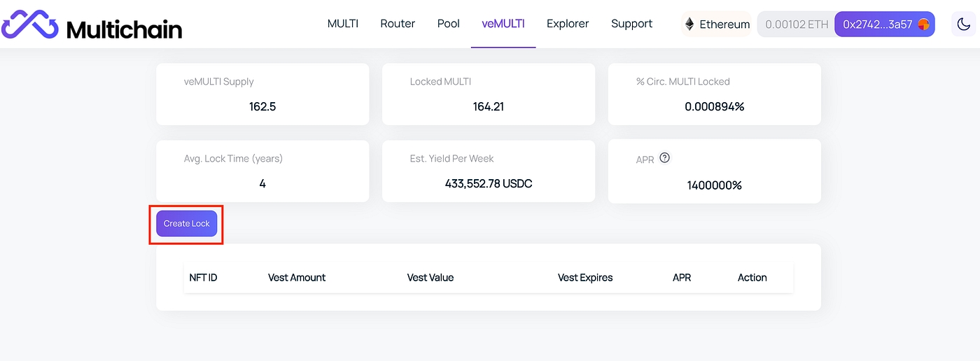Toggle dark mode with moon icon

point(963,24)
